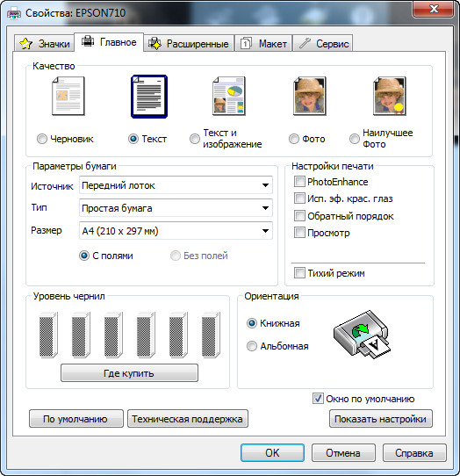Open the Сервис tab
Screen dimensions: 460x476
pos(323,43)
